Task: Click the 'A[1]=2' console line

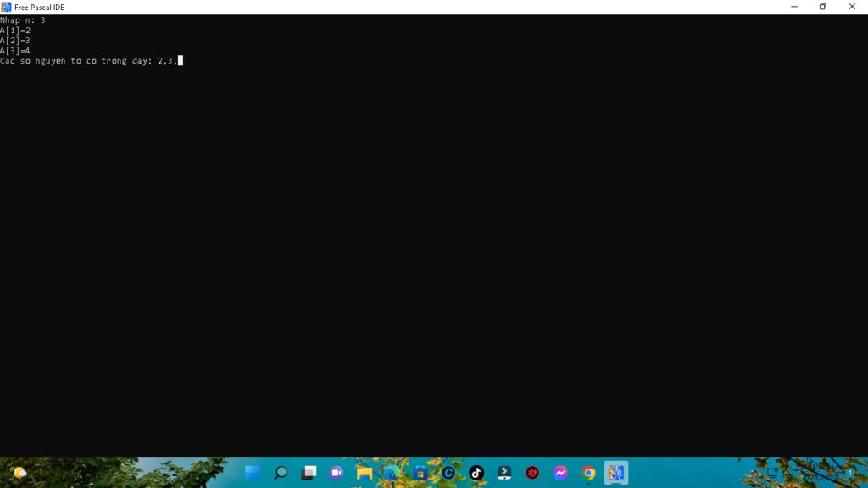Action: (x=15, y=30)
